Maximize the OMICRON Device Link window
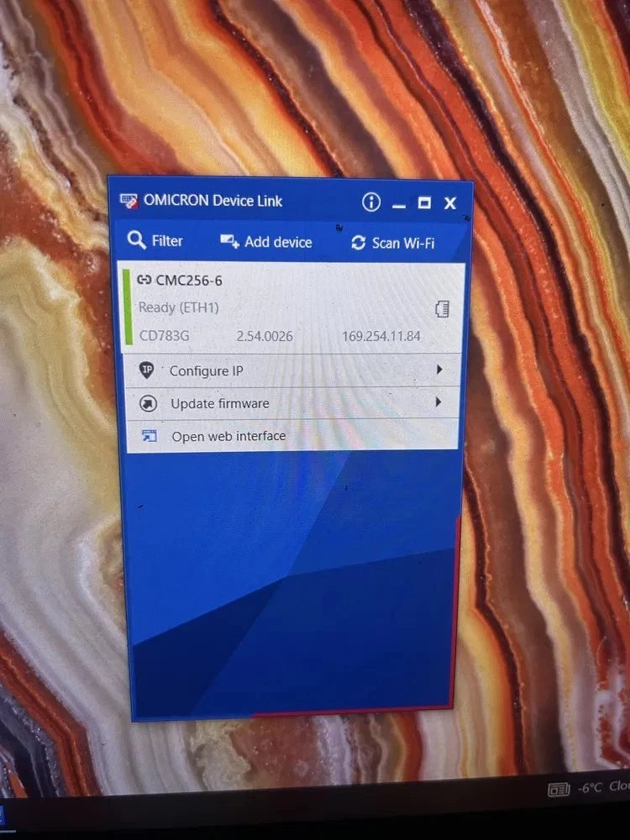The image size is (630, 840). (x=424, y=202)
